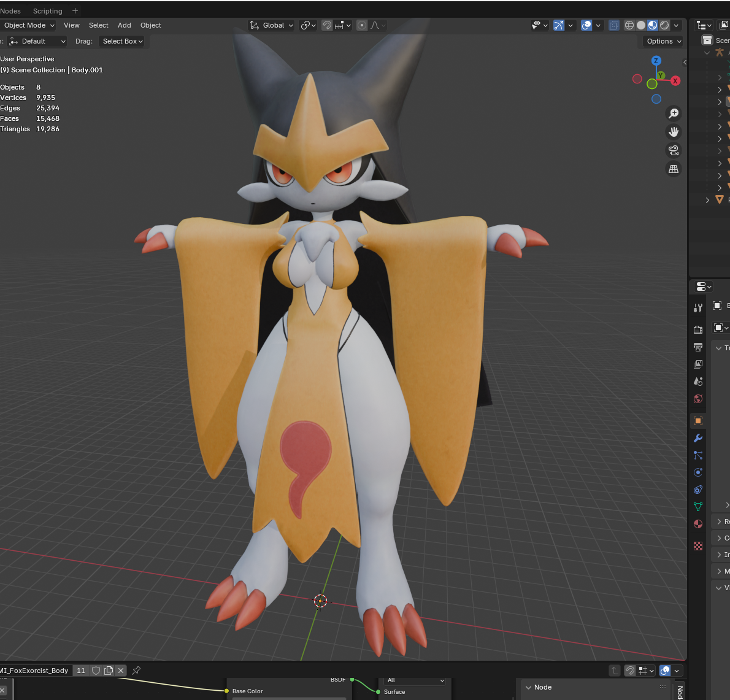Open the viewport shading options dropdown

(676, 25)
